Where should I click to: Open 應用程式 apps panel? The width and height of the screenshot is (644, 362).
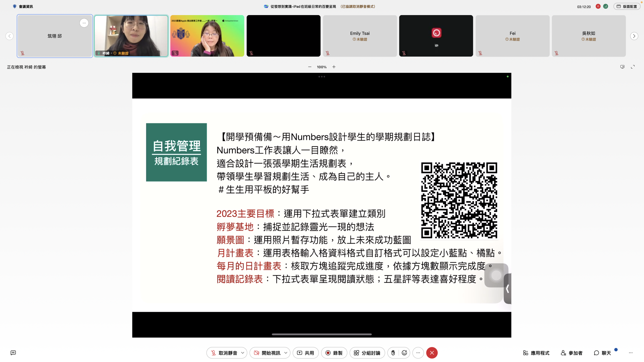(536, 353)
